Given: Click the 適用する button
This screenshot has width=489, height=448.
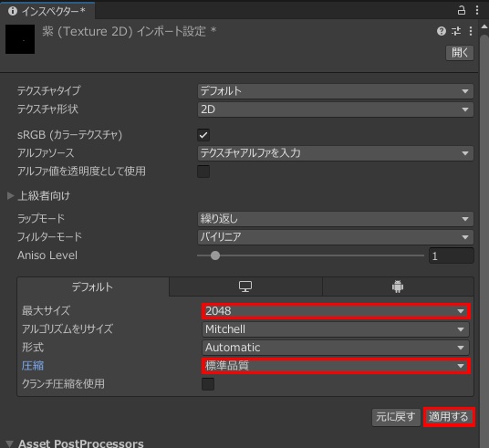Looking at the screenshot, I should coord(449,417).
